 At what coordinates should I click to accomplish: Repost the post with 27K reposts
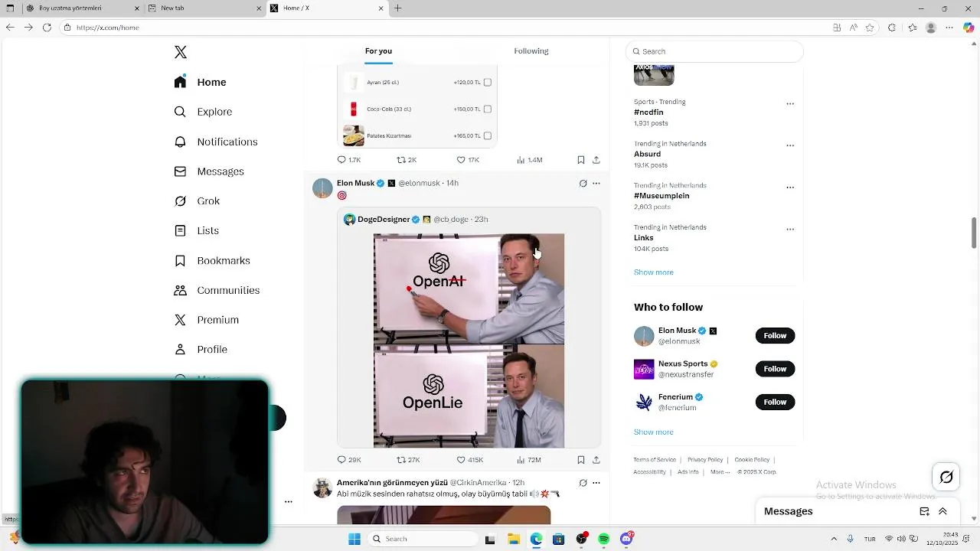pos(408,460)
